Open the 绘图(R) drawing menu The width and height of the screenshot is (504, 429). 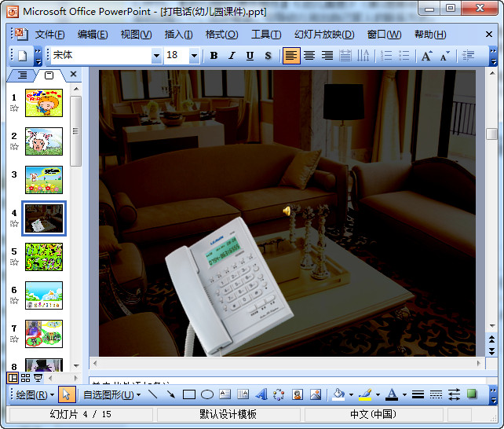point(35,394)
